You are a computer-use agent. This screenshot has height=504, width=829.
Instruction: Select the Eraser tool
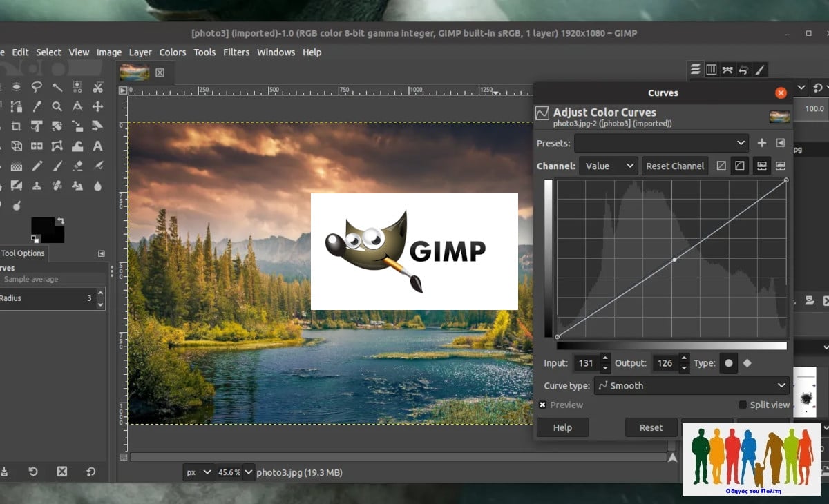point(77,166)
